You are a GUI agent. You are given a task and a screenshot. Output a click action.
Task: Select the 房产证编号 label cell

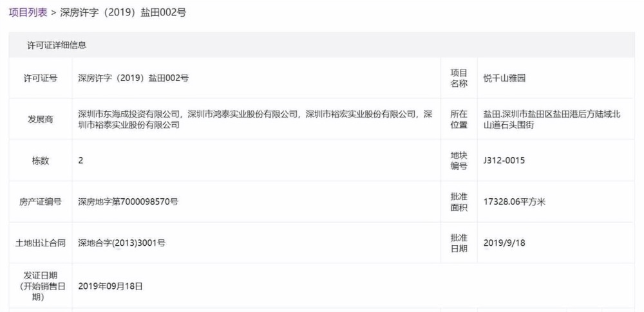(40, 202)
